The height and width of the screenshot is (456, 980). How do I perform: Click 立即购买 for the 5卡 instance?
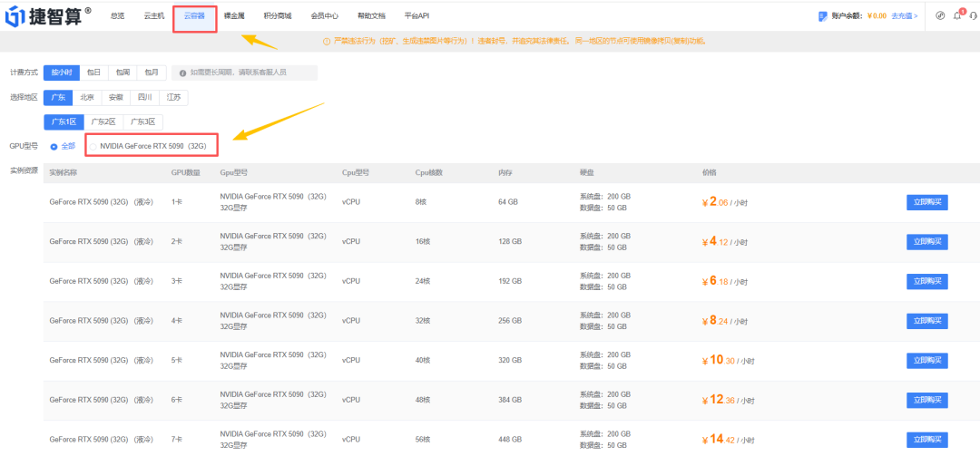tap(926, 361)
